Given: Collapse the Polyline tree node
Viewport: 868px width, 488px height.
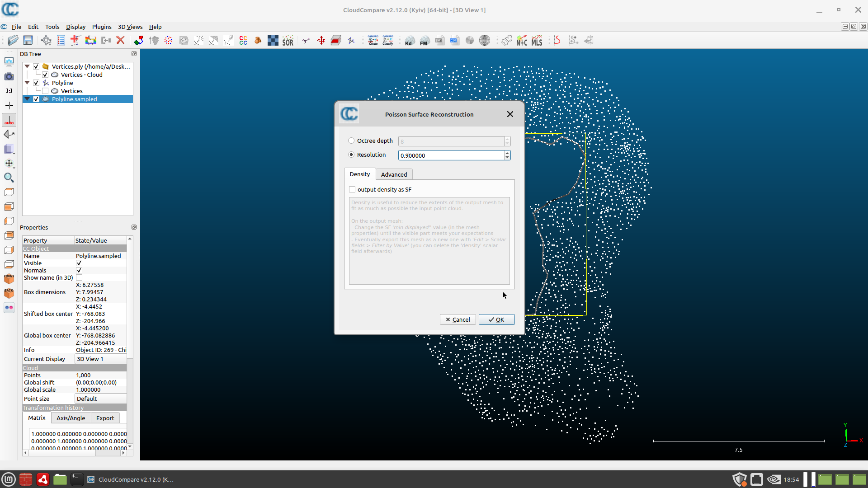Looking at the screenshot, I should [27, 83].
